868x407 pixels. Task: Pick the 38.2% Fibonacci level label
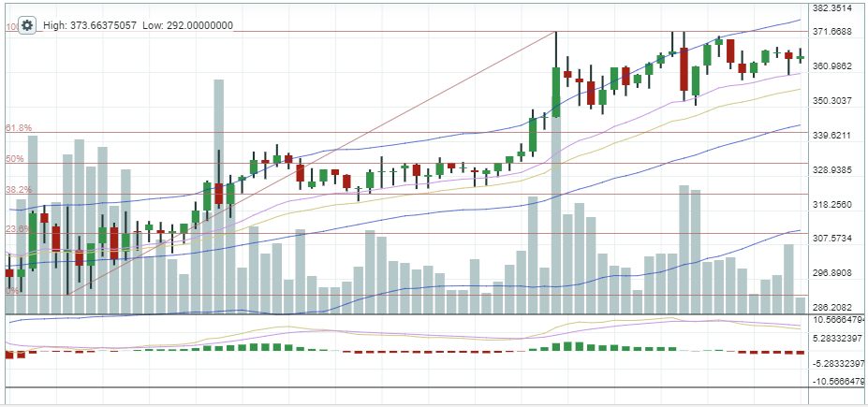click(x=20, y=190)
